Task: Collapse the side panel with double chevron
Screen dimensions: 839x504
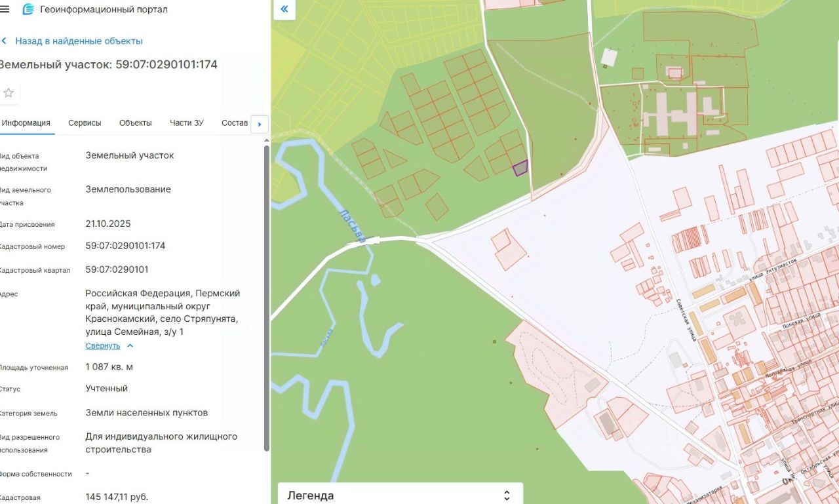Action: (284, 9)
